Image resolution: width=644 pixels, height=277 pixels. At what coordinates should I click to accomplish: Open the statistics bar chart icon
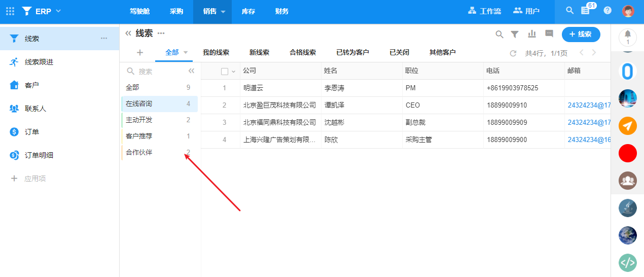tap(532, 34)
